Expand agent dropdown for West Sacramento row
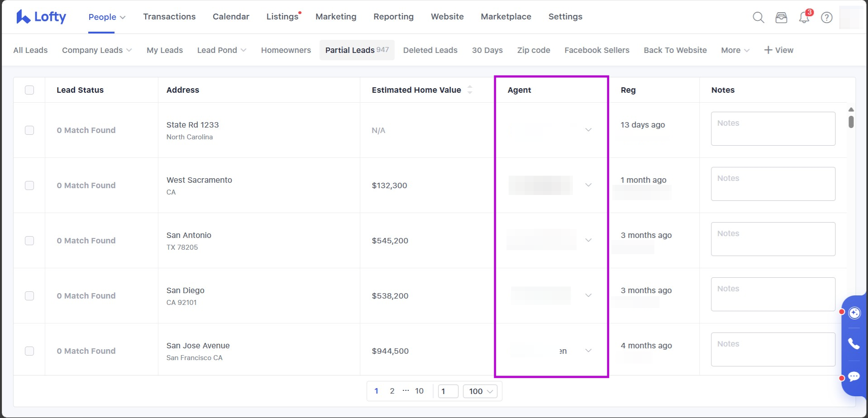The height and width of the screenshot is (418, 868). 588,185
